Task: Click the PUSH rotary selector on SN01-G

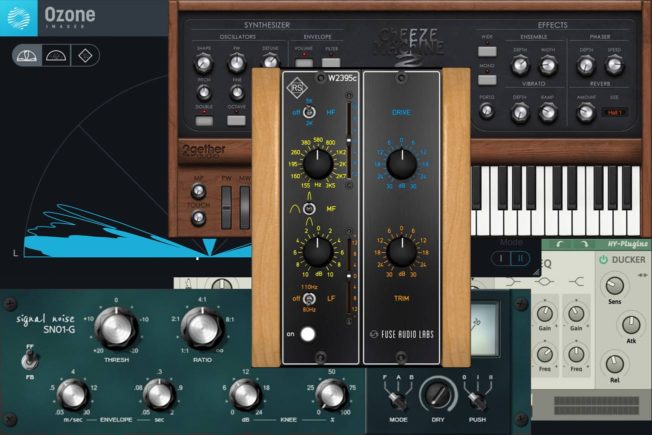Action: click(x=477, y=400)
